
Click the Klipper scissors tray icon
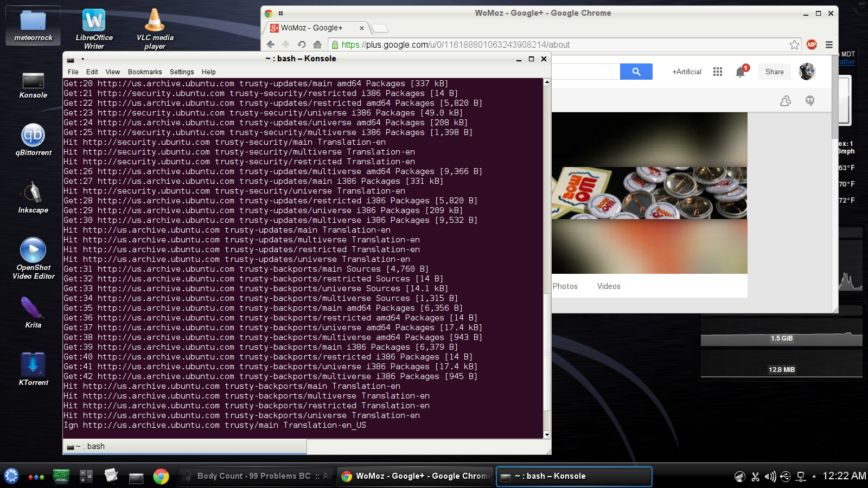(x=755, y=477)
